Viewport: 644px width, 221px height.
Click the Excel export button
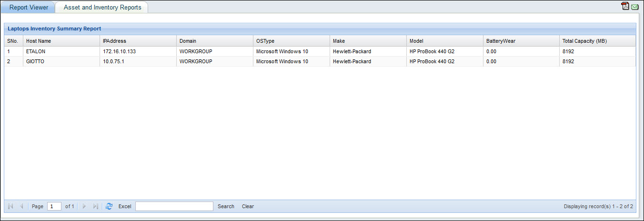pos(125,206)
